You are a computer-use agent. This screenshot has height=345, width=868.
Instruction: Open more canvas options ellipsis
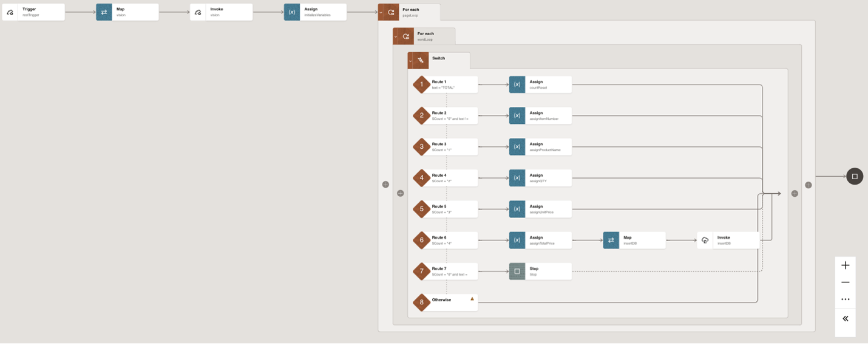click(x=845, y=299)
